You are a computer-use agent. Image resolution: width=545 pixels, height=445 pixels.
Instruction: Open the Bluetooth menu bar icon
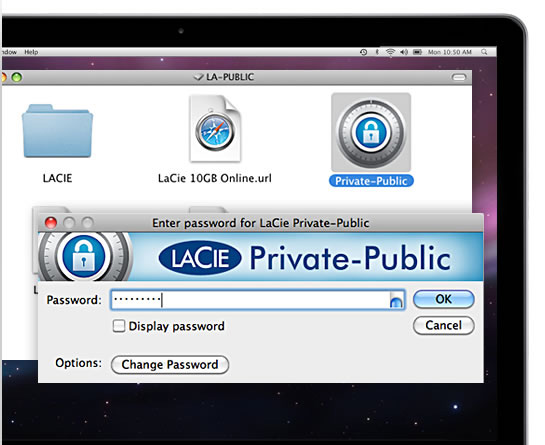377,52
